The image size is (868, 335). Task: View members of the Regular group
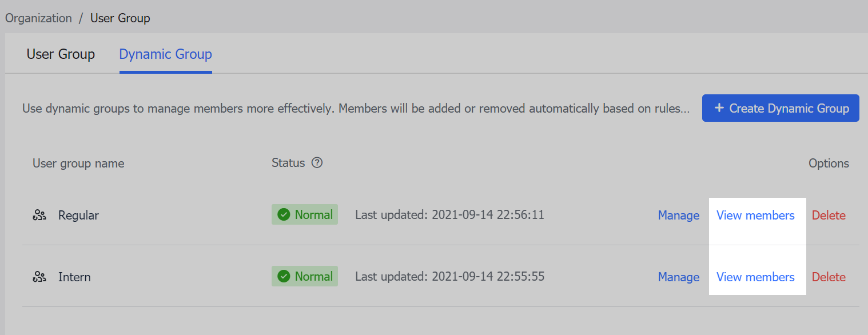pos(755,215)
